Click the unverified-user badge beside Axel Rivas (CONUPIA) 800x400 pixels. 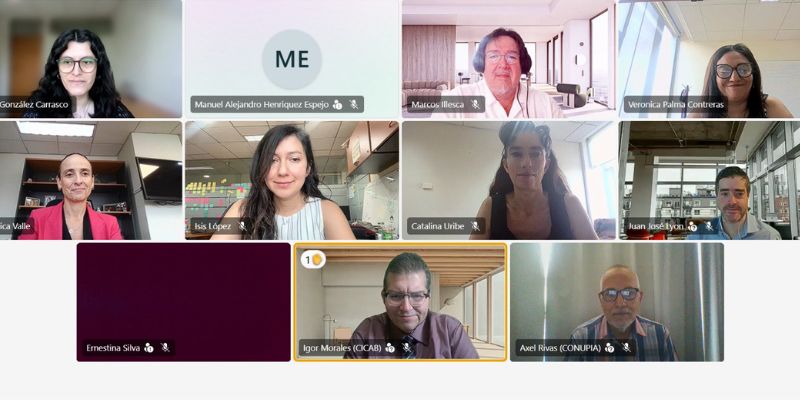609,347
